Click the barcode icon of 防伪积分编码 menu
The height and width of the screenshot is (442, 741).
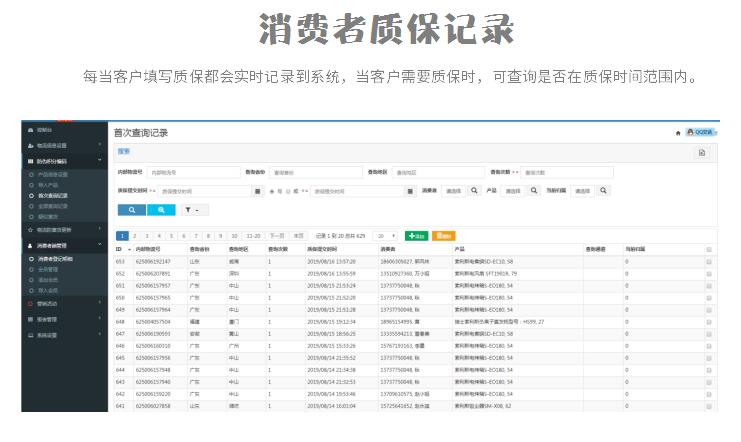click(x=31, y=162)
